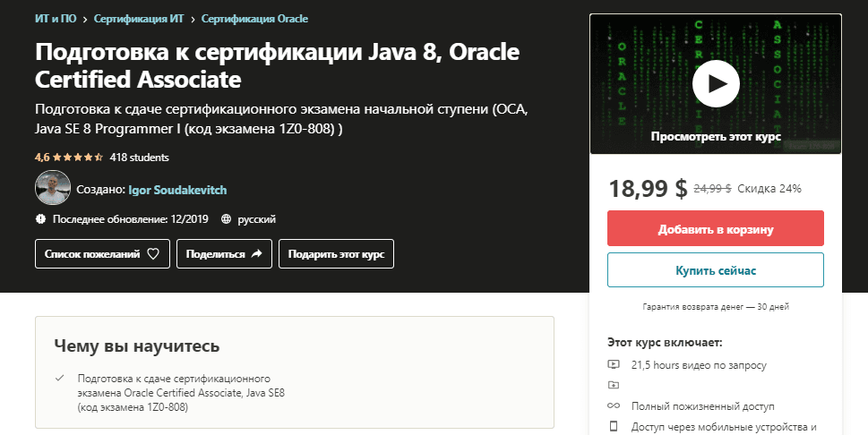The width and height of the screenshot is (868, 435).
Task: Click the course title heading
Action: pyautogui.click(x=278, y=65)
